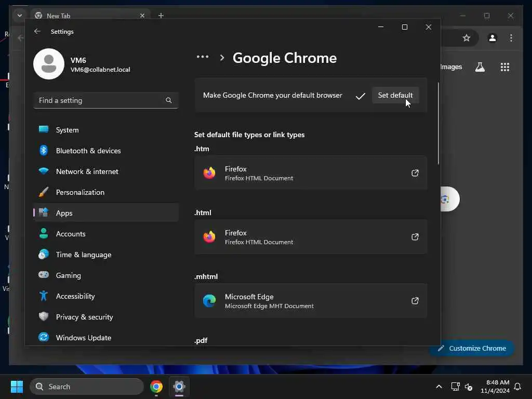Select the New Tab tab in Chrome
This screenshot has height=399, width=532.
tap(90, 16)
